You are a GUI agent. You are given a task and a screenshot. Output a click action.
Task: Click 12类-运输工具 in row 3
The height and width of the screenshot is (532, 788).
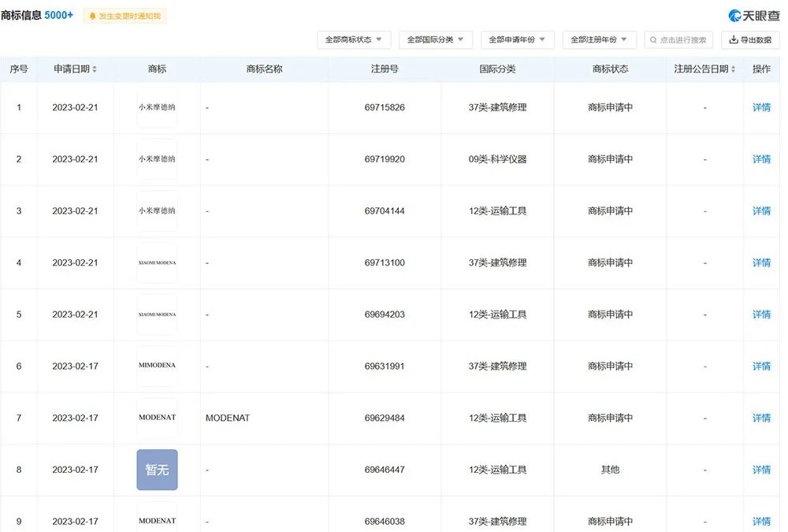tap(497, 210)
